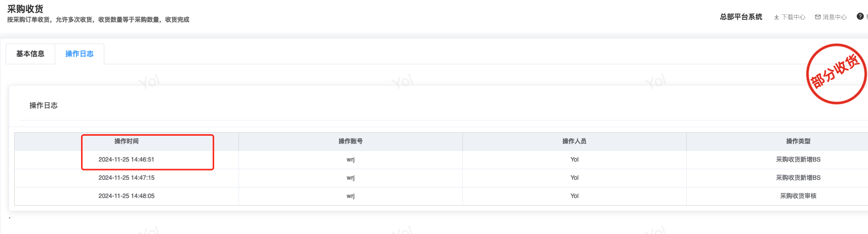Click the wrj account in the last row

click(350, 196)
